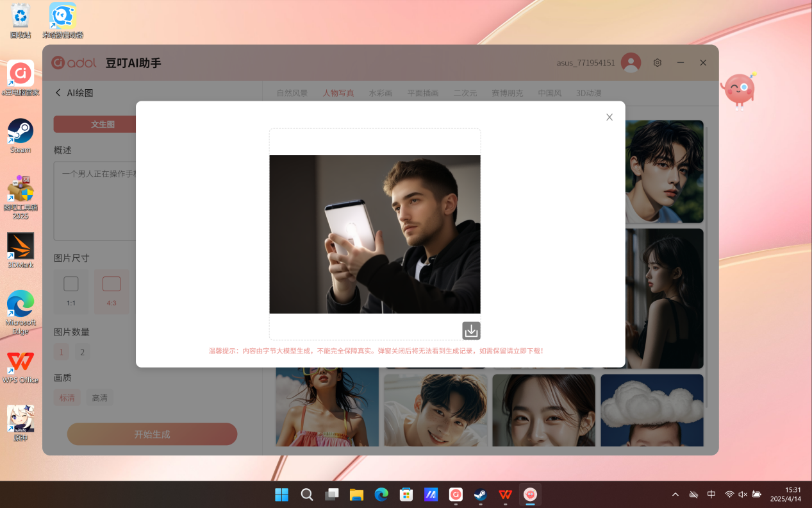Click the Steam icon in the taskbar
812x508 pixels.
tap(481, 495)
